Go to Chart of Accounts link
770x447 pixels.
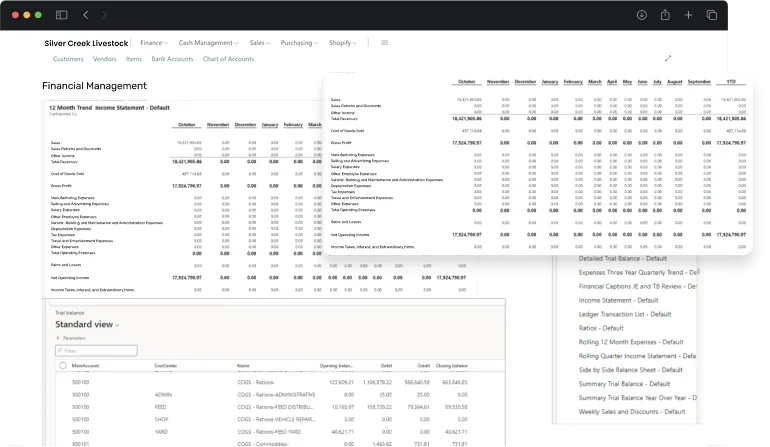pyautogui.click(x=228, y=59)
